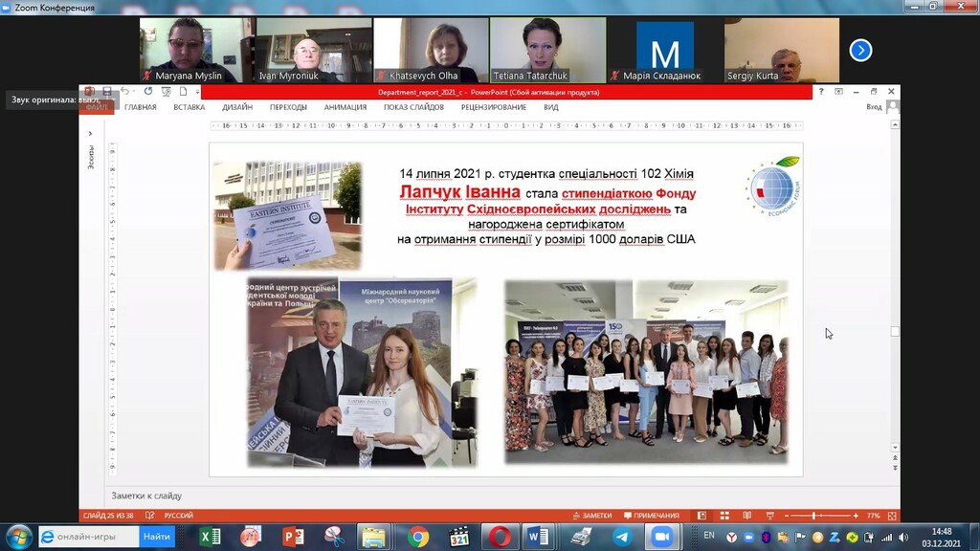
Task: Create a new presentation with the blank page icon
Action: 183,92
